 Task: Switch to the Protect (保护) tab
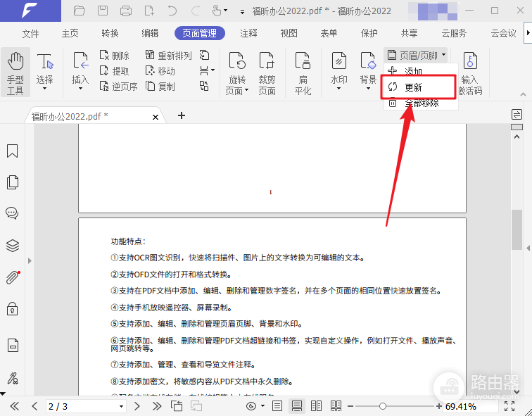[x=369, y=33]
